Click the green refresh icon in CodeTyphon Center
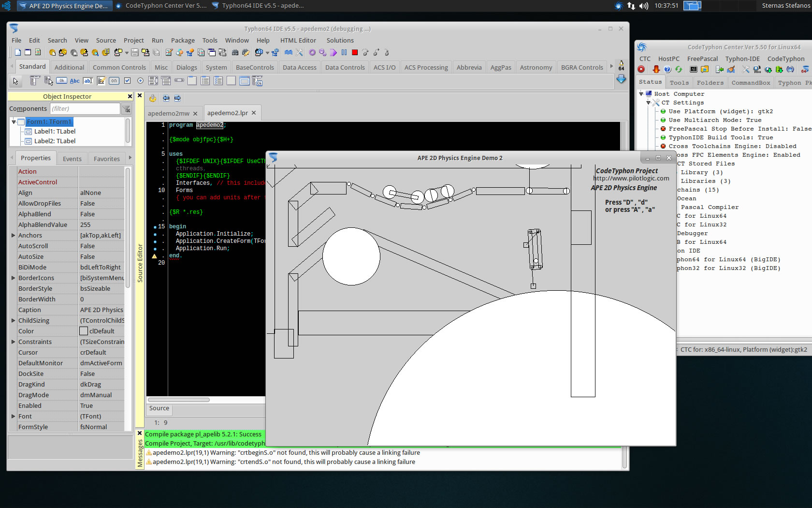Viewport: 812px width, 508px height. point(679,69)
